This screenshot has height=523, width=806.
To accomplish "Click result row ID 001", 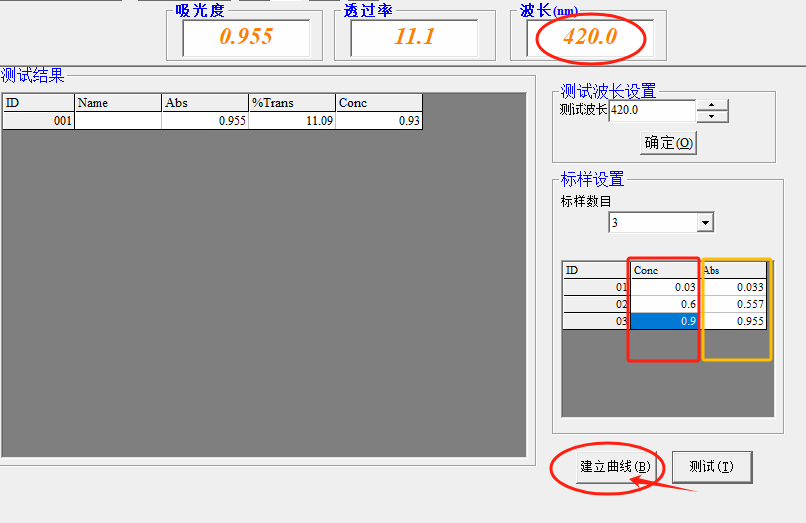I will pyautogui.click(x=39, y=121).
